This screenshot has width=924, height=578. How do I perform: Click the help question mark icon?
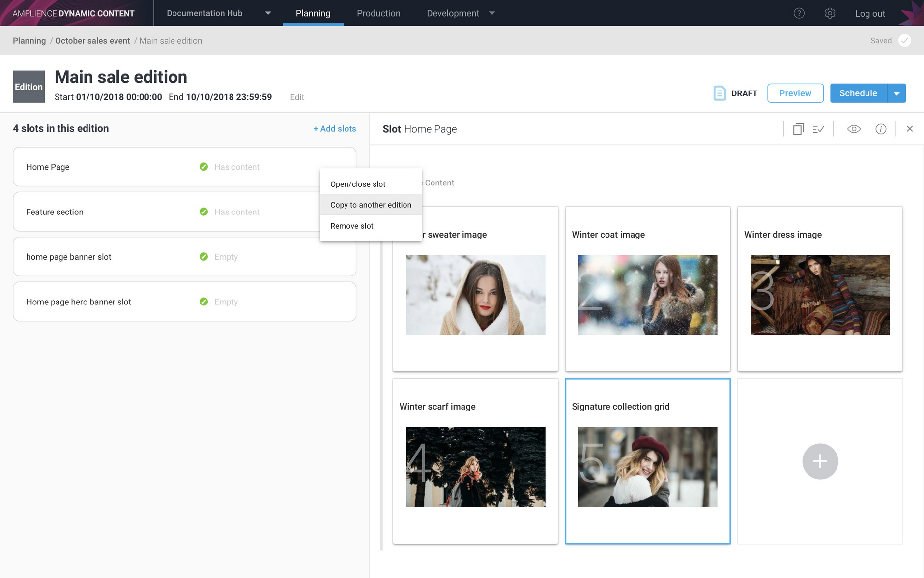click(799, 13)
